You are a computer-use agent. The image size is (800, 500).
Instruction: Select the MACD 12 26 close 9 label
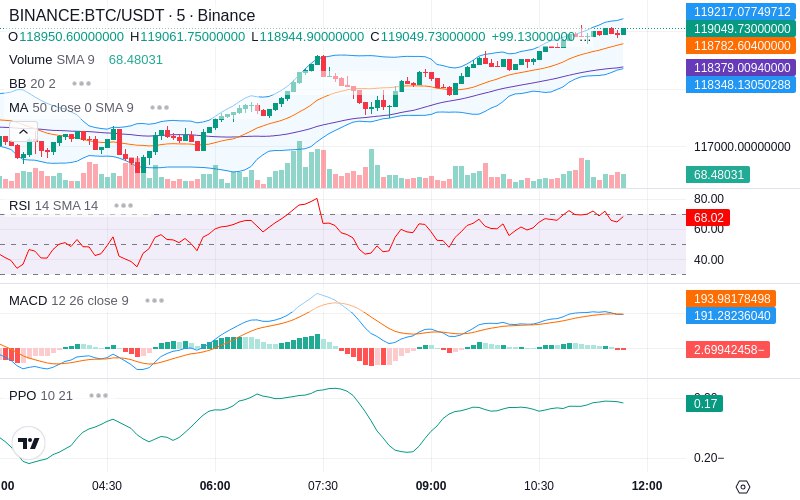[x=69, y=301]
